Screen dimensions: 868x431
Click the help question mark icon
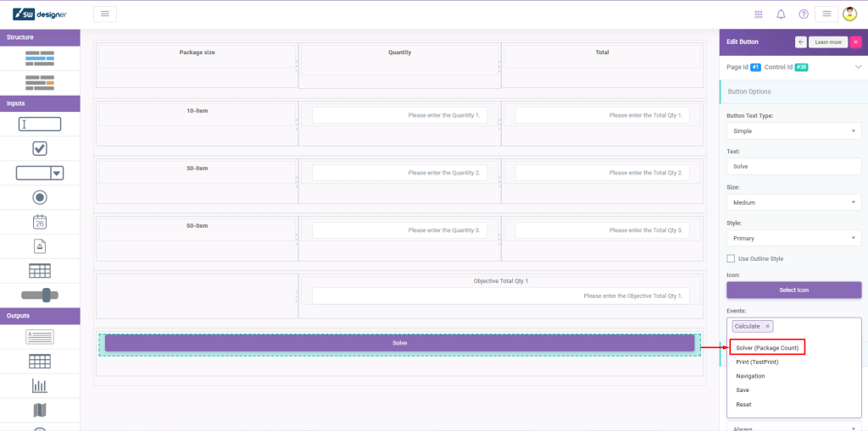(804, 14)
